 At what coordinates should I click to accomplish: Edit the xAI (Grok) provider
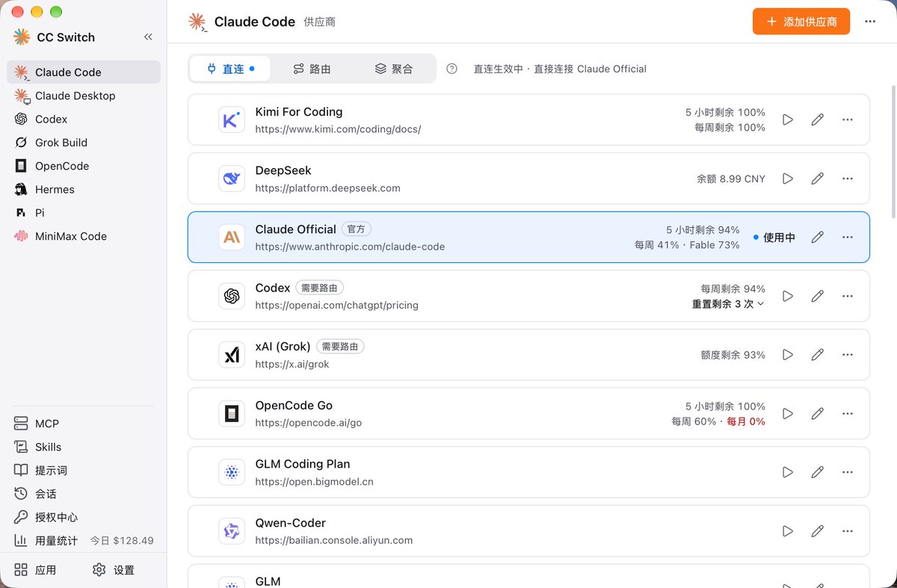click(x=818, y=355)
